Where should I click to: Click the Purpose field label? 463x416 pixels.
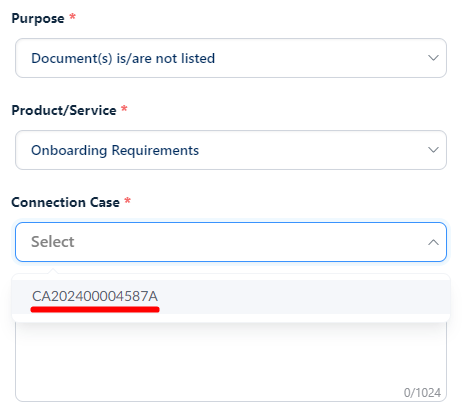click(x=38, y=18)
